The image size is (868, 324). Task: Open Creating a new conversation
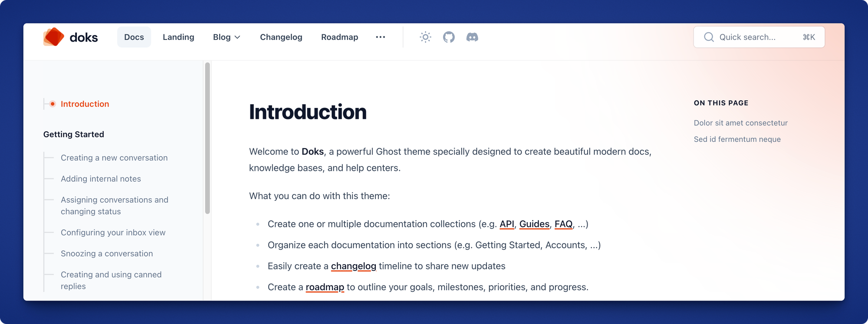tap(114, 157)
